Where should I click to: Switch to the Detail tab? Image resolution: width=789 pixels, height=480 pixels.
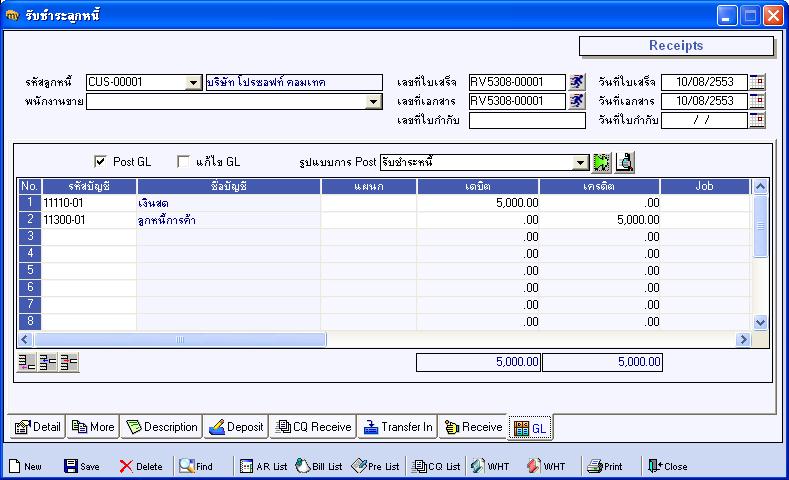(x=38, y=427)
